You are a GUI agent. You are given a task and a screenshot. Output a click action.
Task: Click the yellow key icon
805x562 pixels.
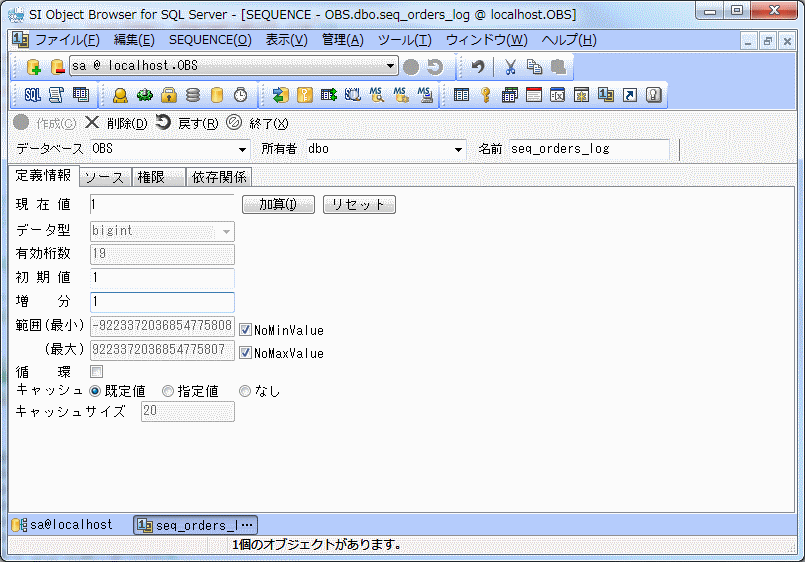coord(486,95)
